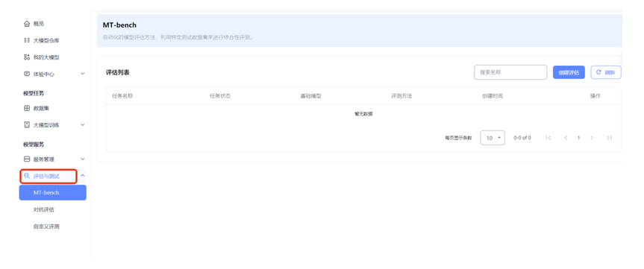This screenshot has width=644, height=269.
Task: Go to next page arrow
Action: (592, 138)
